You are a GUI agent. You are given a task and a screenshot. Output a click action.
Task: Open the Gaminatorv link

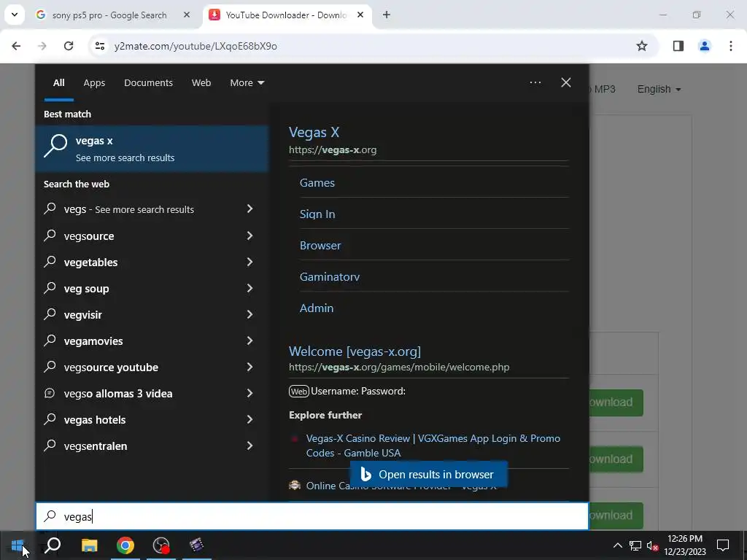click(x=330, y=276)
